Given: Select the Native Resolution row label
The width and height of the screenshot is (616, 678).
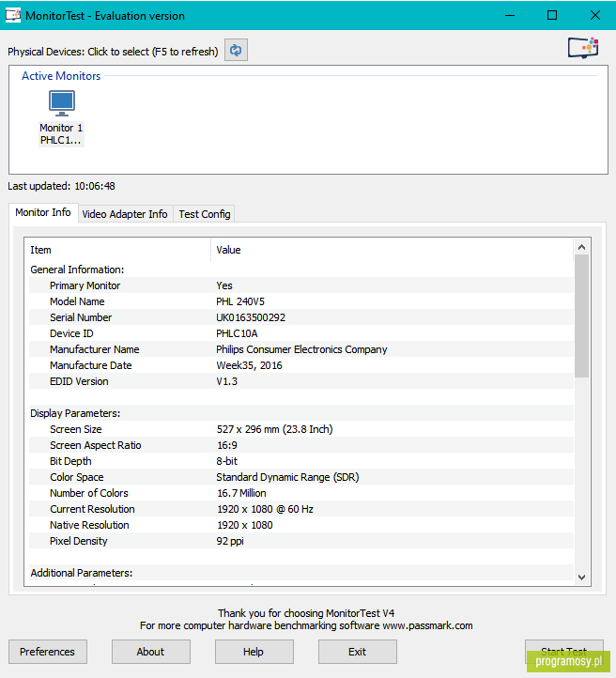Looking at the screenshot, I should point(89,525).
